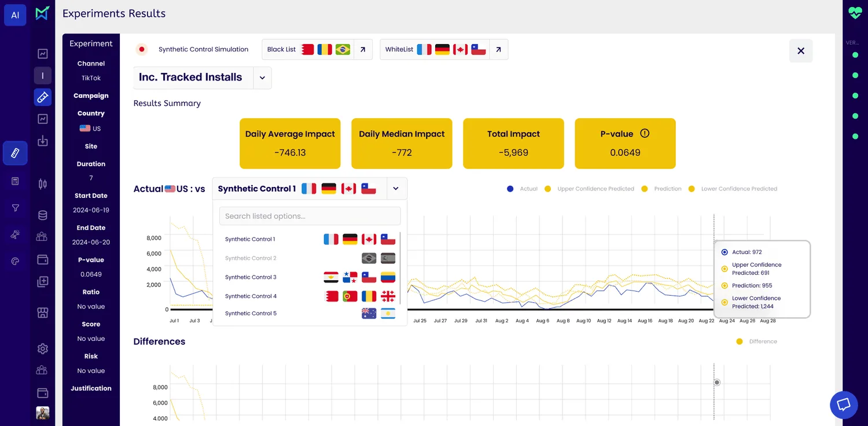This screenshot has width=868, height=426.
Task: Click the 'TikTok' channel value
Action: coord(91,78)
